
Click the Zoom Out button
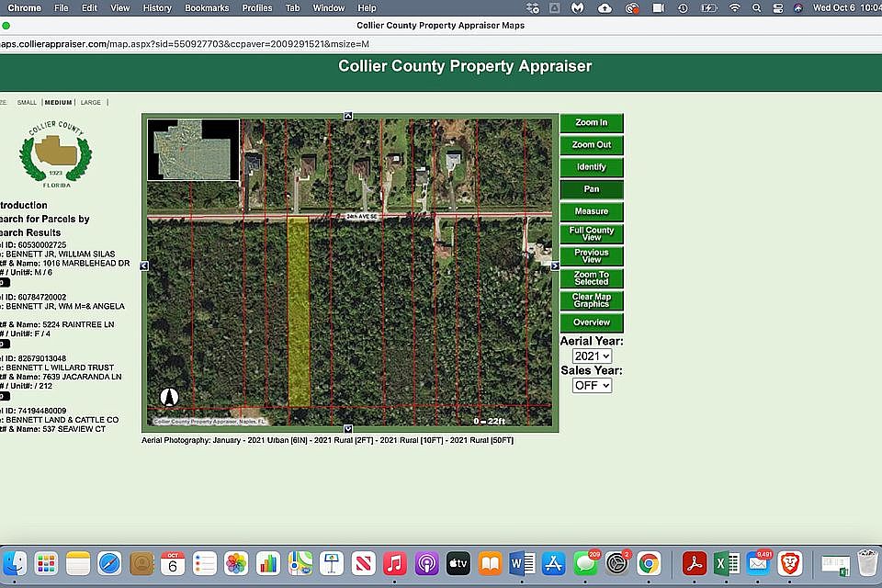click(591, 144)
